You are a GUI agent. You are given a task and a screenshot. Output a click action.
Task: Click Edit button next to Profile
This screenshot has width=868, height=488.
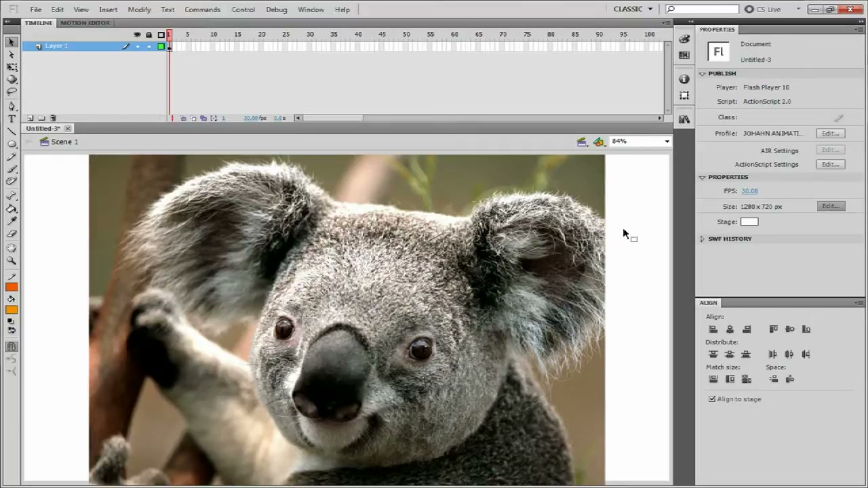point(831,134)
